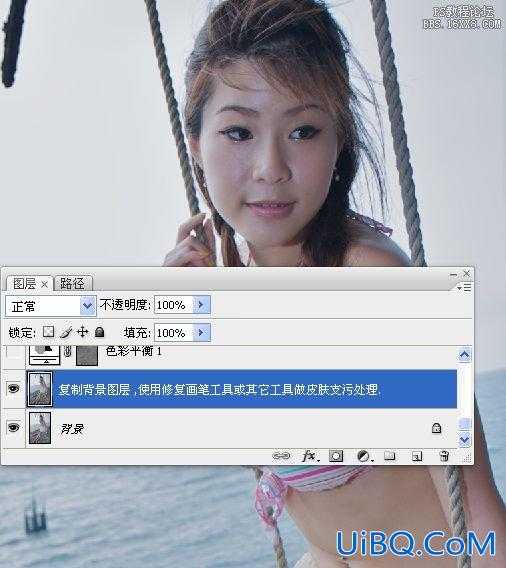Select the 复制背景图层 layer name text
Viewport: 506px width, 568px height.
tap(220, 390)
